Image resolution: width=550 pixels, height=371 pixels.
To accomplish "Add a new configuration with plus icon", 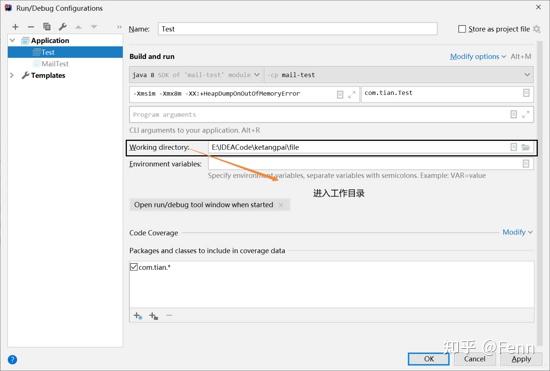I will click(x=15, y=27).
